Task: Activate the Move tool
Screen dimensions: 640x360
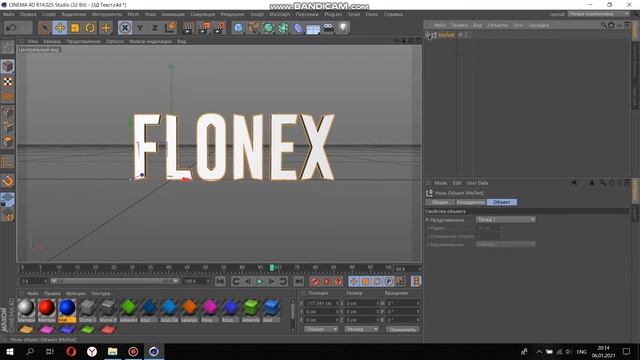Action: 60,28
